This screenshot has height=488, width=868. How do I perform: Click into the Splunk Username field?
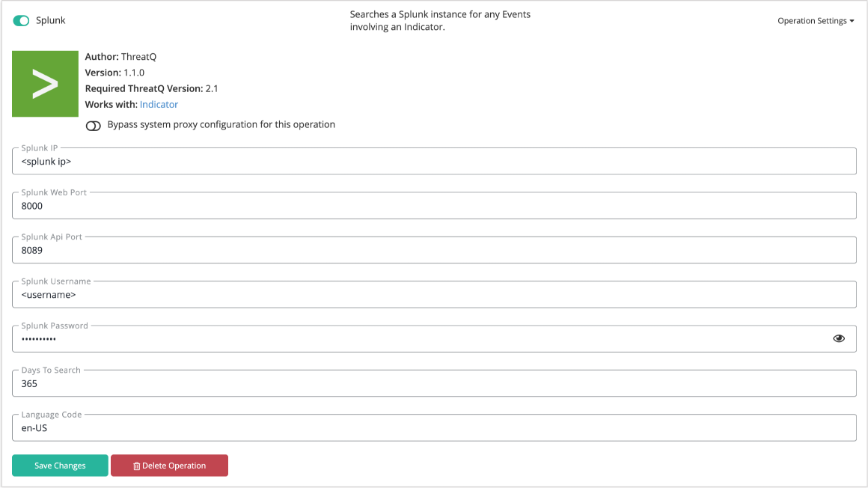click(434, 294)
